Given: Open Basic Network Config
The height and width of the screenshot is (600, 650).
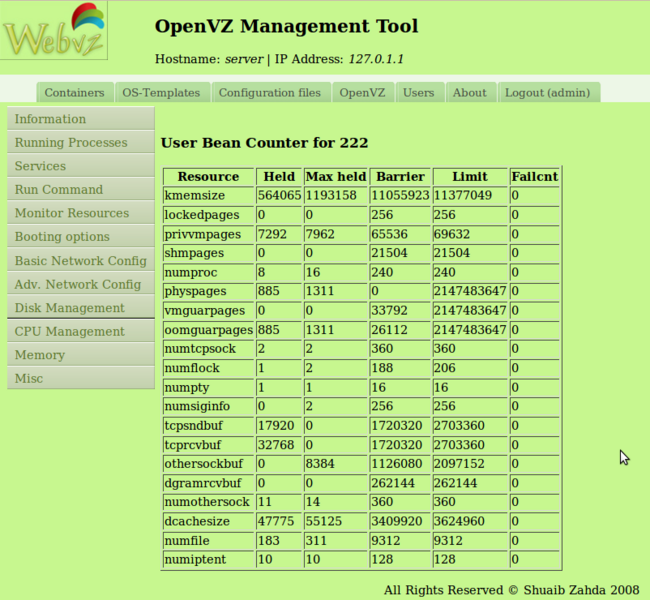Looking at the screenshot, I should [x=81, y=260].
